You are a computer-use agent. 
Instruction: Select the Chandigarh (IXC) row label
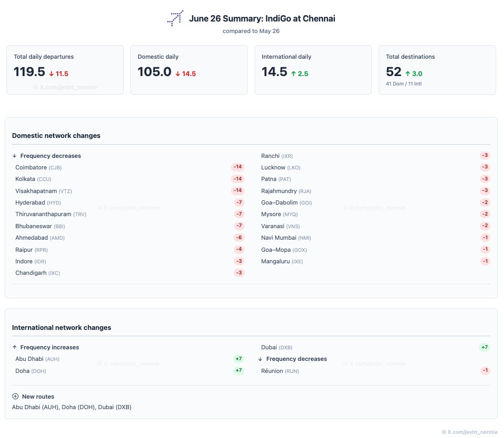point(38,273)
